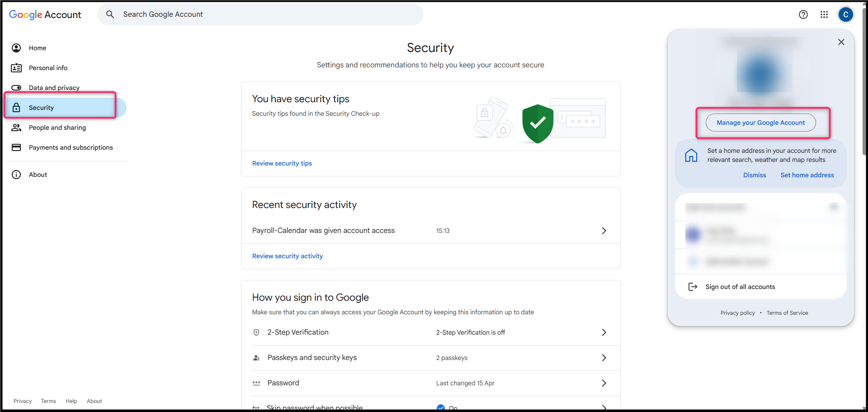
Task: Select the Security menu item
Action: (65, 108)
